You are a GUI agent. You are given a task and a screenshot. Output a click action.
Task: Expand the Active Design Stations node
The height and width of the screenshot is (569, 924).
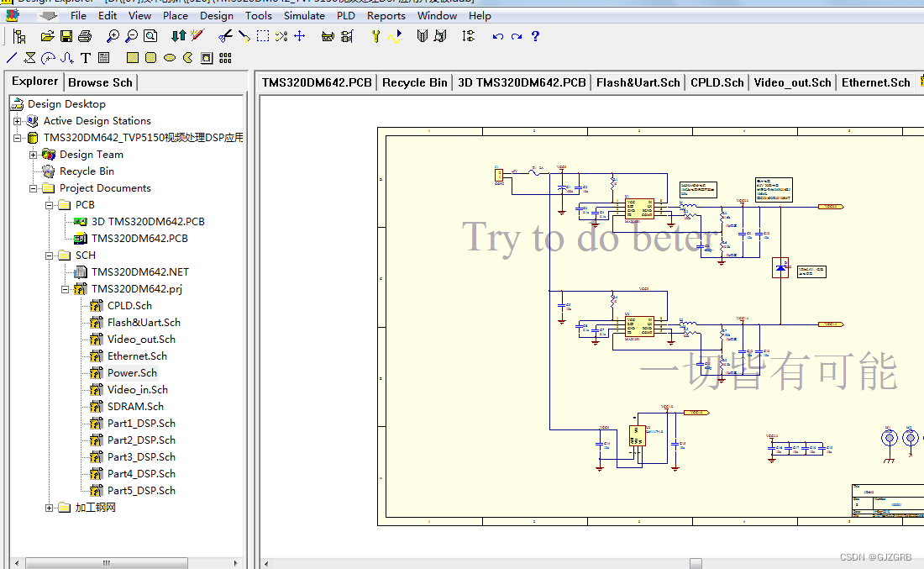click(17, 120)
